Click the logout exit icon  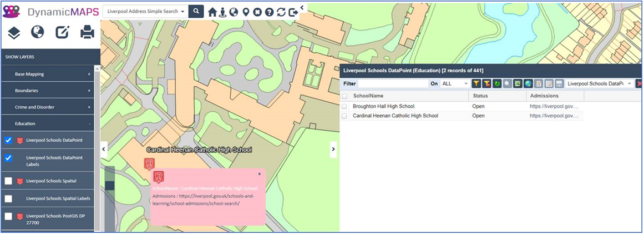(x=293, y=12)
